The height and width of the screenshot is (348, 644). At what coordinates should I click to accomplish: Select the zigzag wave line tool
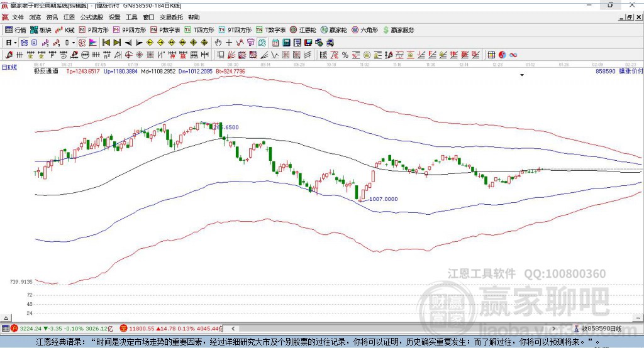(275, 55)
